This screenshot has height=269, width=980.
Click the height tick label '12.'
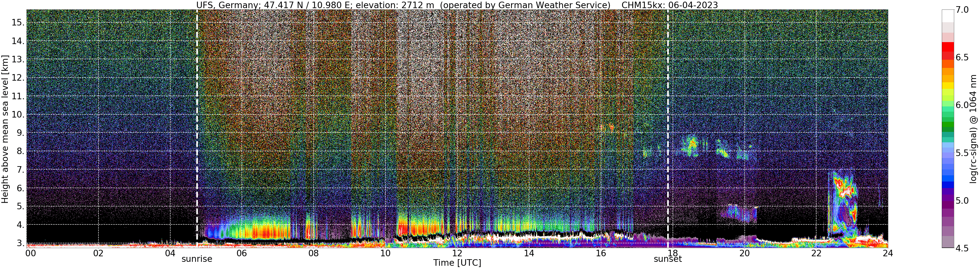point(18,78)
